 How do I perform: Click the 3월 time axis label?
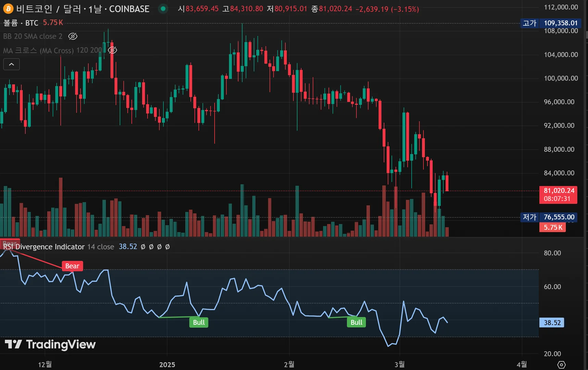point(399,365)
